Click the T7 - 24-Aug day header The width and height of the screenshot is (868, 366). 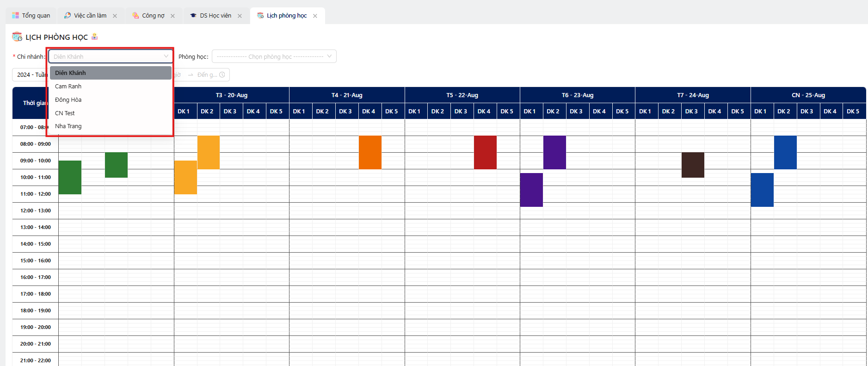[693, 95]
